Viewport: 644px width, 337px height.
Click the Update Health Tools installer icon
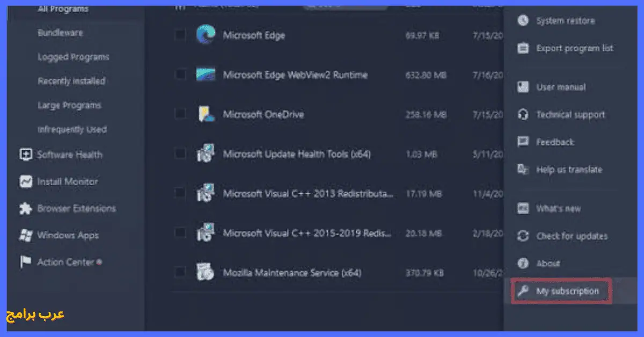[x=205, y=154]
